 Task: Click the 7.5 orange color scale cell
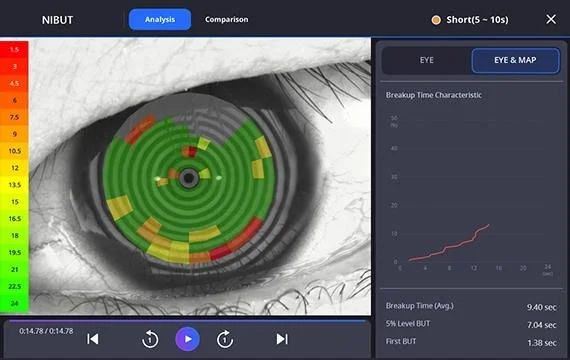[14, 117]
